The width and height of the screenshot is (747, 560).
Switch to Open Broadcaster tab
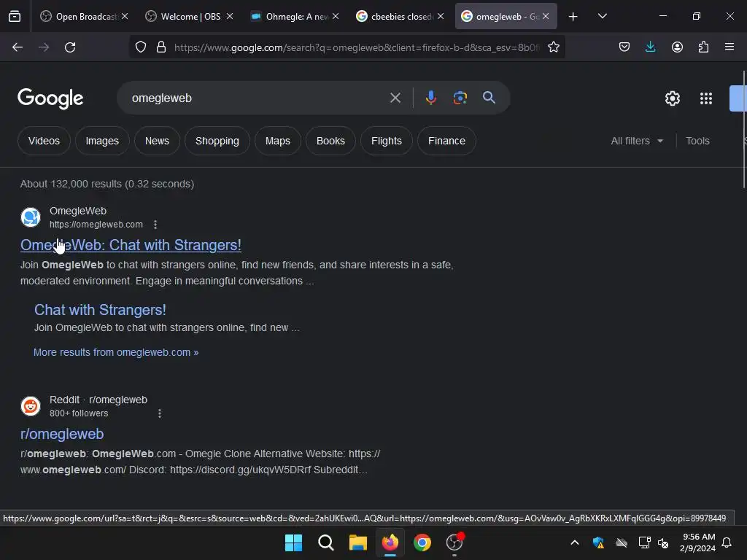85,17
